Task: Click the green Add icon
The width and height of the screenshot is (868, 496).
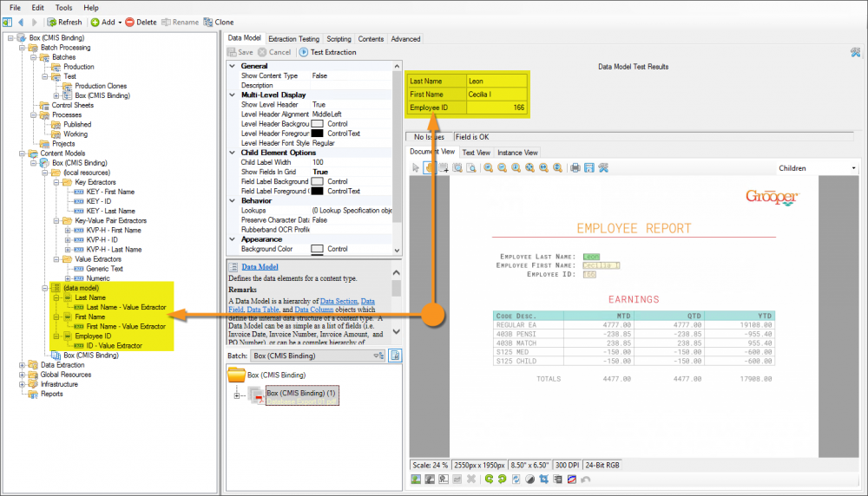Action: 95,22
